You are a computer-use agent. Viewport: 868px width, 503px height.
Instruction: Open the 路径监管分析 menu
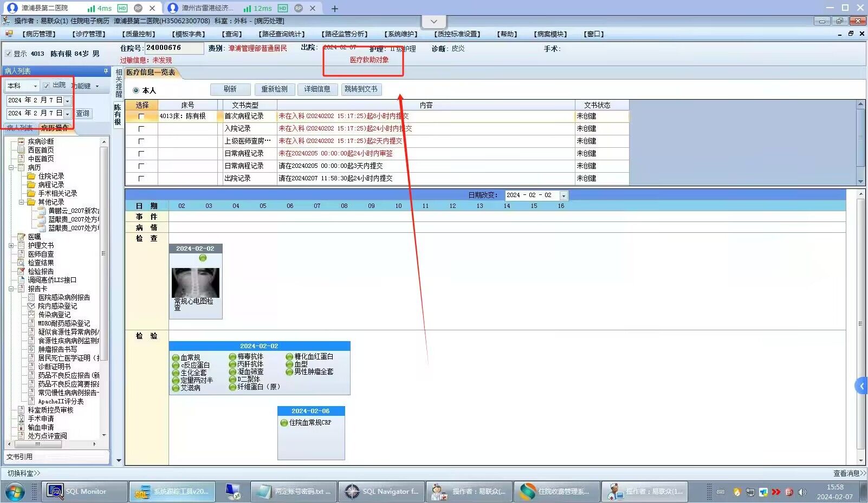346,34
